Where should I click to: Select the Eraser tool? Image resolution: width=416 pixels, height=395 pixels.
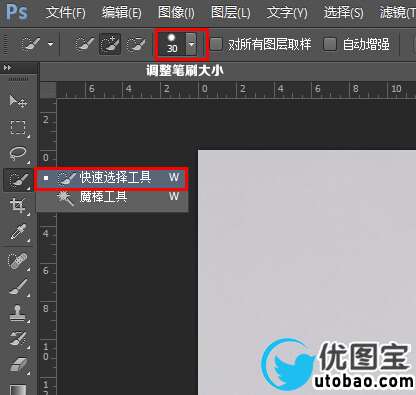(x=18, y=365)
